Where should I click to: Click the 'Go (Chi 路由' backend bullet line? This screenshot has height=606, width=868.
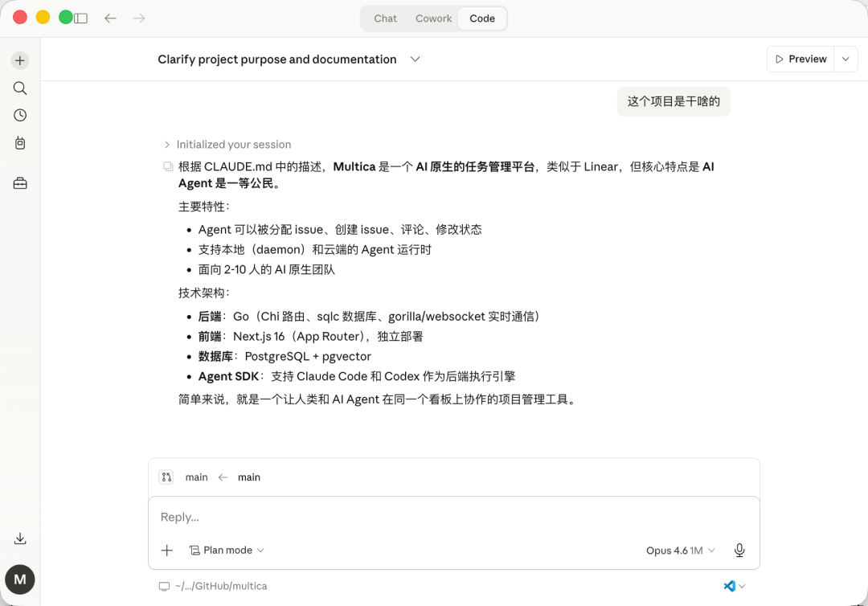point(370,317)
